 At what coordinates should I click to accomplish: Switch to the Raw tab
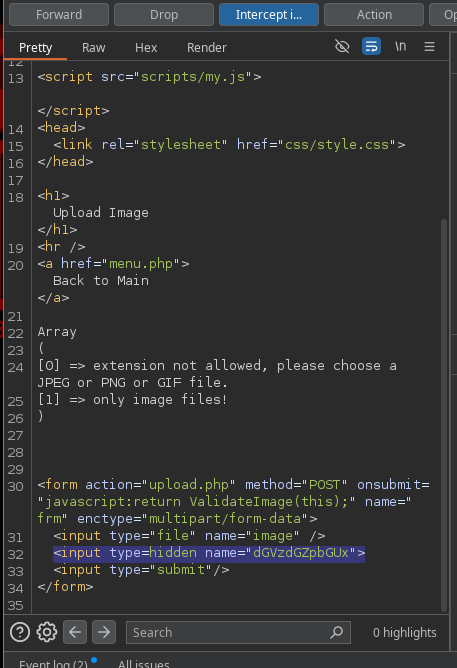tap(94, 48)
